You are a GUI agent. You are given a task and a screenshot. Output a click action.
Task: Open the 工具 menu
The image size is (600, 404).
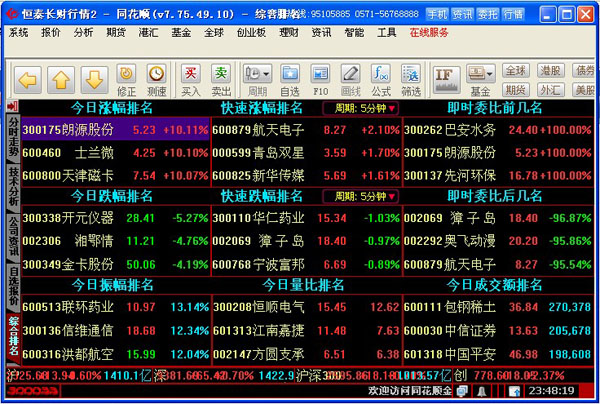386,33
